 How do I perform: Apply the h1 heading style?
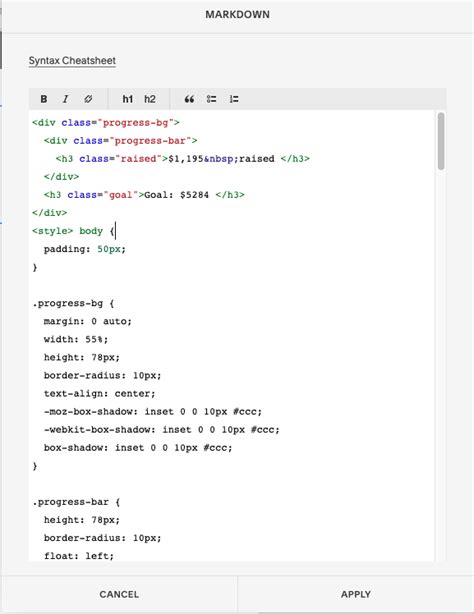pyautogui.click(x=128, y=99)
